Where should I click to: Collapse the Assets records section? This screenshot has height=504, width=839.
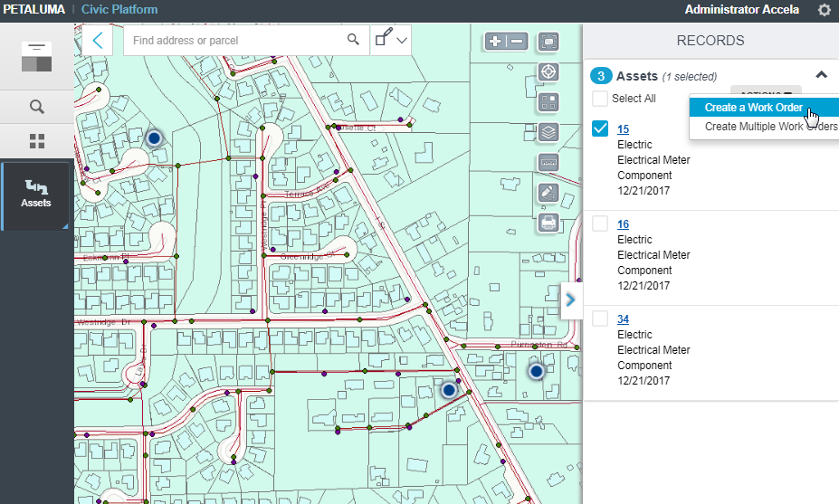point(821,75)
